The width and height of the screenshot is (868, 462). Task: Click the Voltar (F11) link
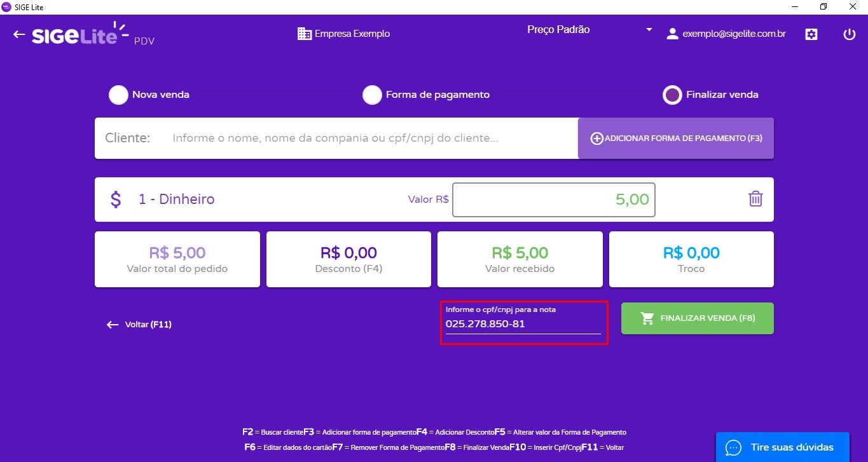point(139,324)
